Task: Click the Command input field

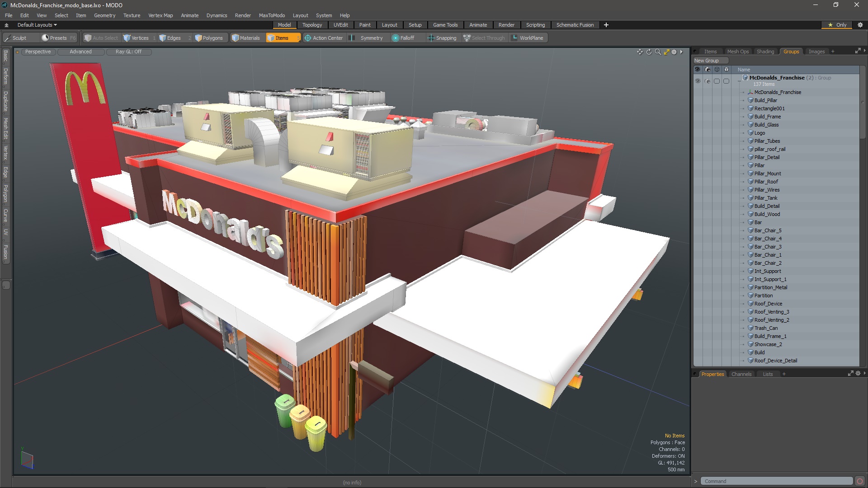Action: click(776, 481)
